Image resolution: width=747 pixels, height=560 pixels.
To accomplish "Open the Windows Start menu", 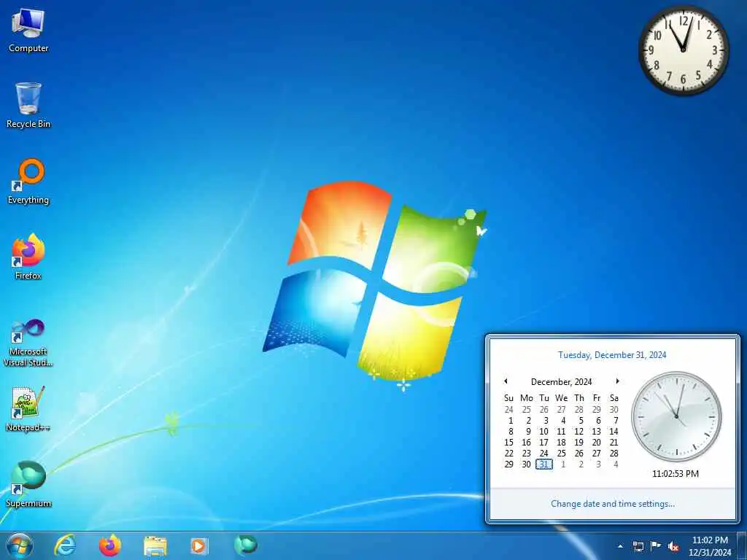I will pyautogui.click(x=20, y=545).
